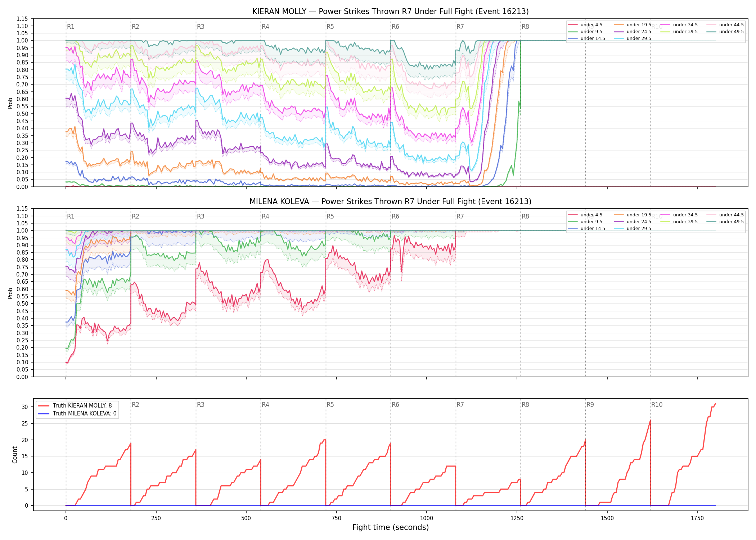The width and height of the screenshot is (756, 540).
Task: Select 'under 14.5' legend entry in Milena Koleva chart
Action: pyautogui.click(x=586, y=229)
